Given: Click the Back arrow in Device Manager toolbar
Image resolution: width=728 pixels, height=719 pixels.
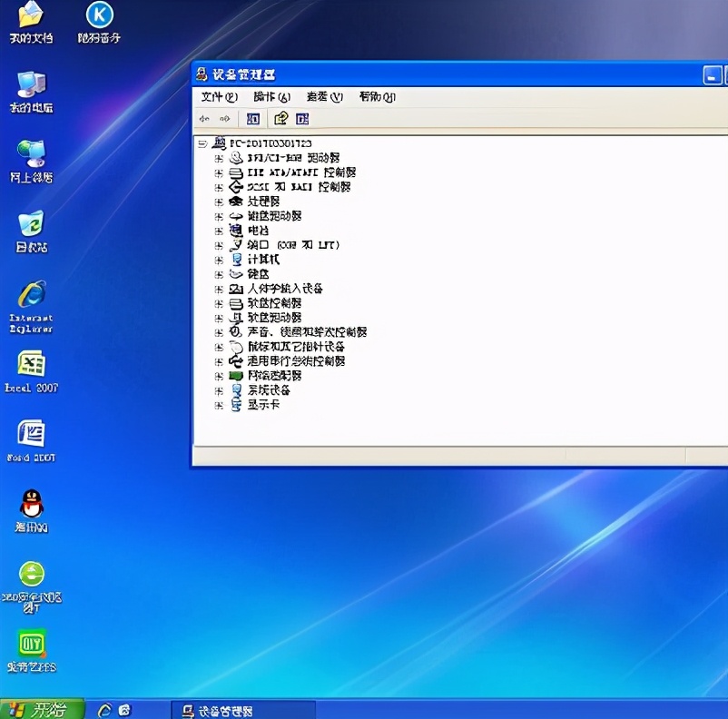Looking at the screenshot, I should point(204,119).
